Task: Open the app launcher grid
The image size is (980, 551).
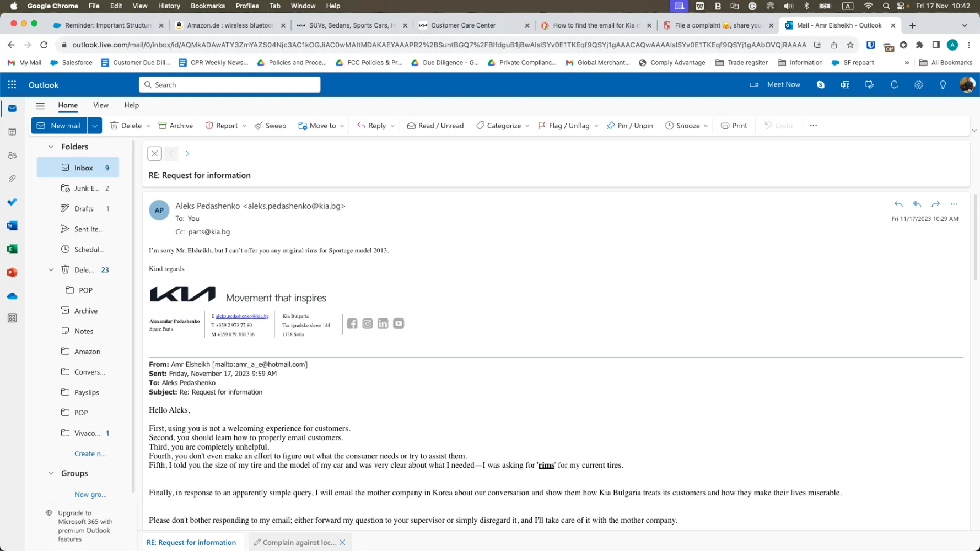Action: coord(12,85)
